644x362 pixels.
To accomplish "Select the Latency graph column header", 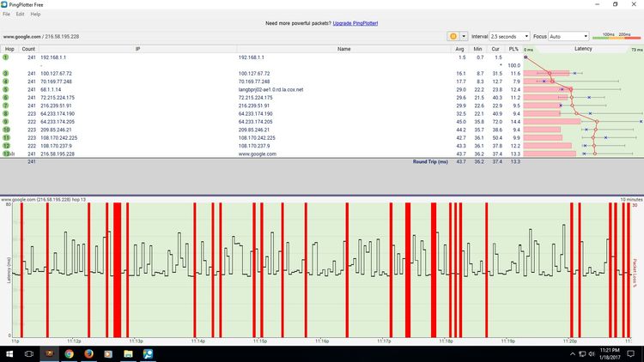I will click(x=583, y=49).
